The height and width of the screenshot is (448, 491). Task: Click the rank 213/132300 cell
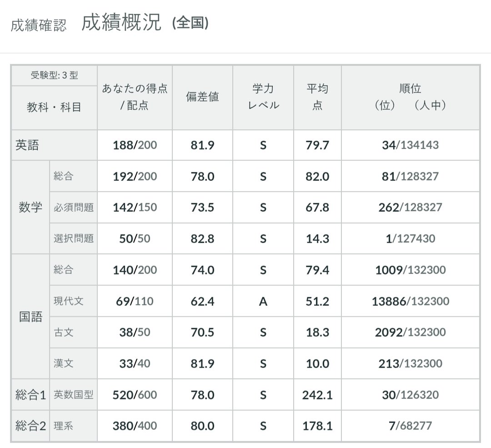[x=410, y=363]
